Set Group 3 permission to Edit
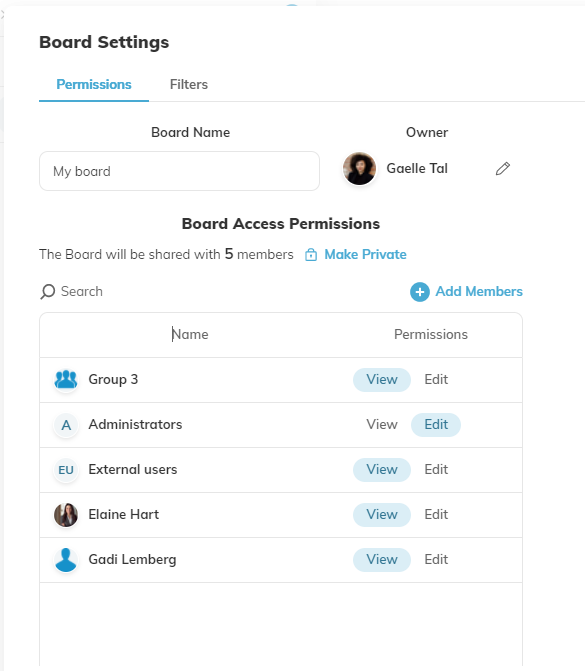 436,380
